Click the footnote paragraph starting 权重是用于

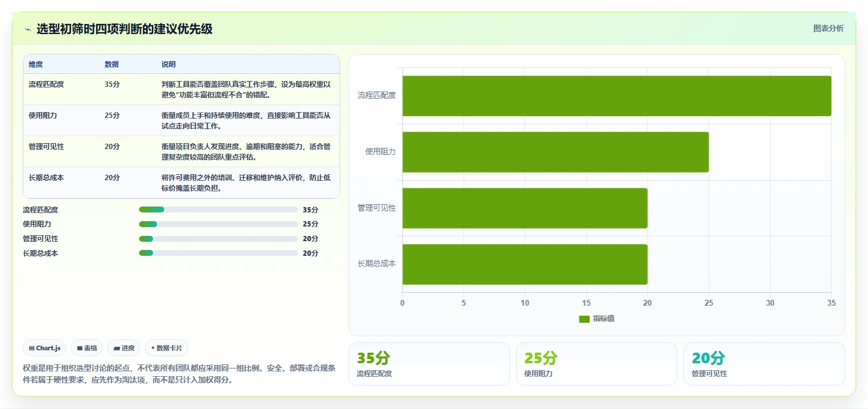coord(179,374)
